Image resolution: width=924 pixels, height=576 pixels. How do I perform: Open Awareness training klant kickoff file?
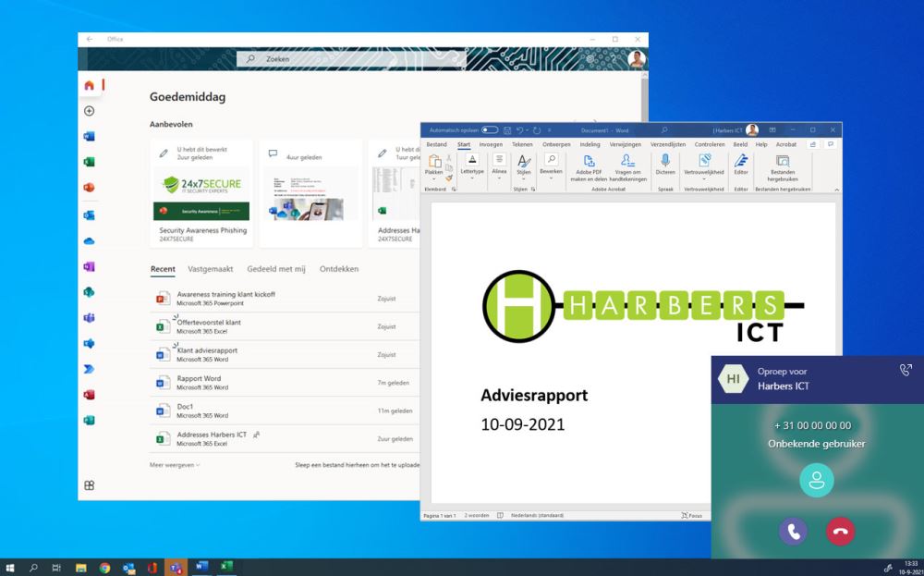tap(285, 299)
